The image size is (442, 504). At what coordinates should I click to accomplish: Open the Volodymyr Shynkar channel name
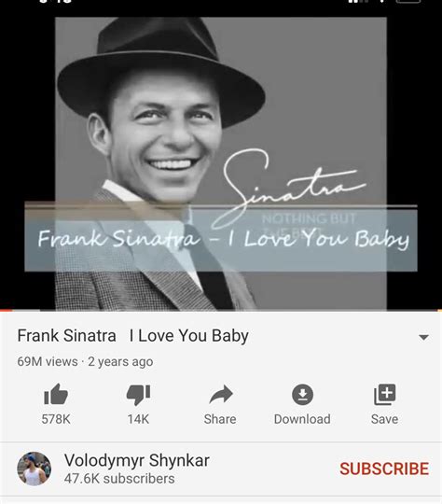[x=137, y=460]
